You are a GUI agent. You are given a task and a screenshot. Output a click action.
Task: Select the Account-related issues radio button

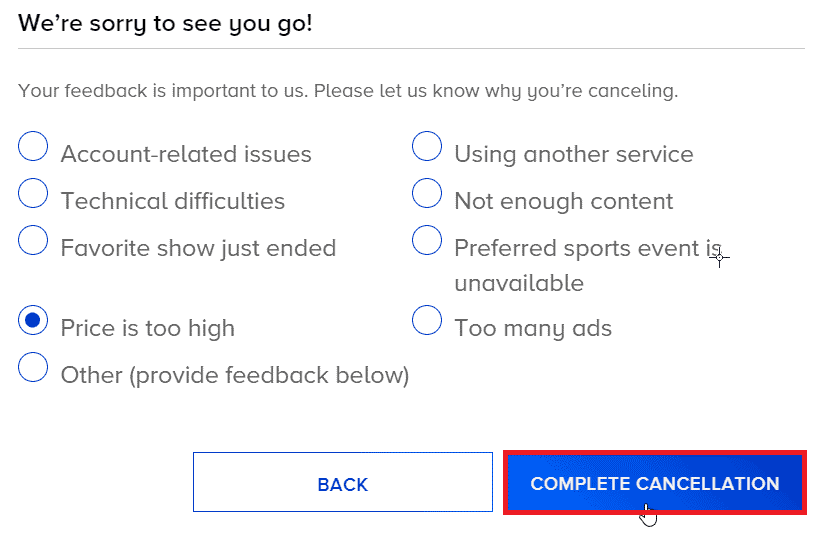33,146
